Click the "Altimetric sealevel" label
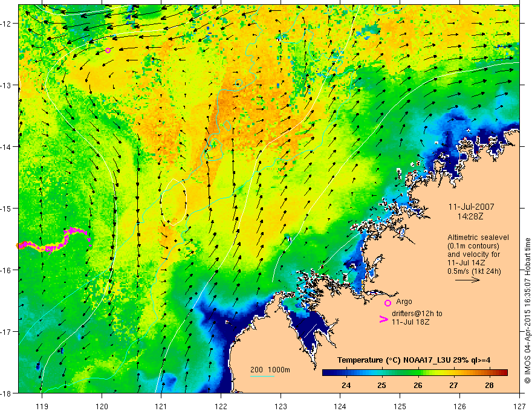The height and width of the screenshot is (411, 532). 478,238
